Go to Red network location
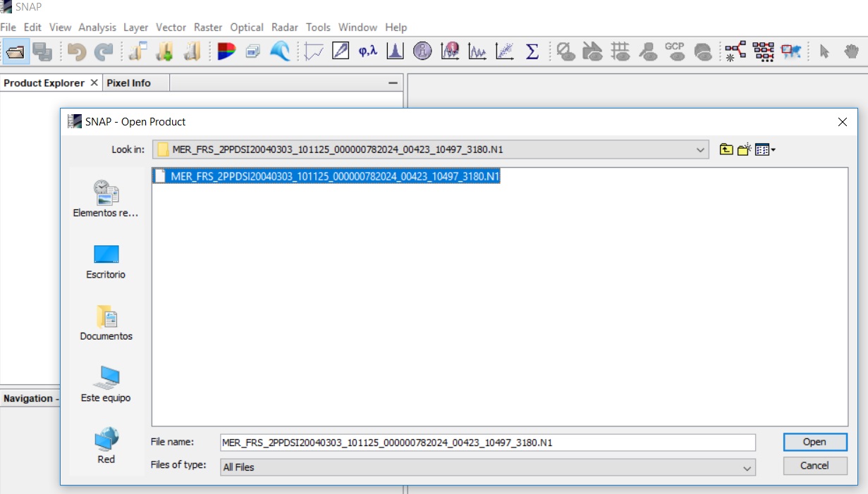The width and height of the screenshot is (868, 494). [x=106, y=446]
